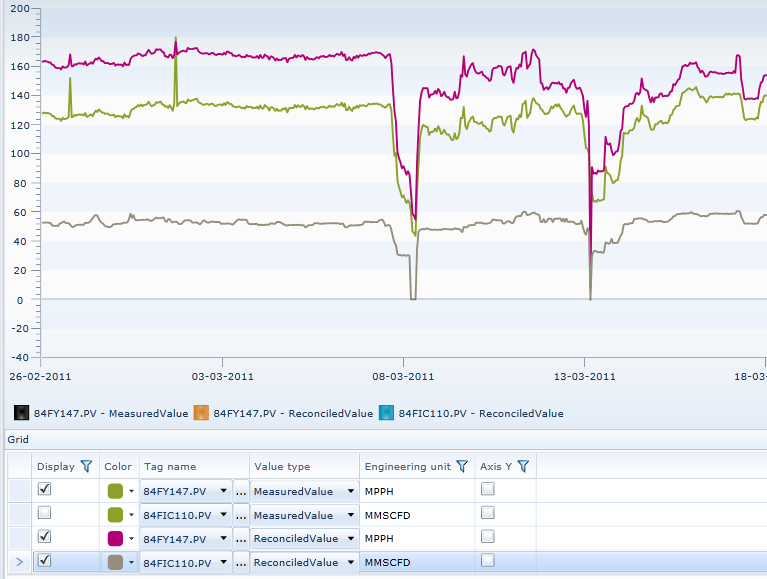Click the row indicator arrow on last row

pyautogui.click(x=20, y=563)
